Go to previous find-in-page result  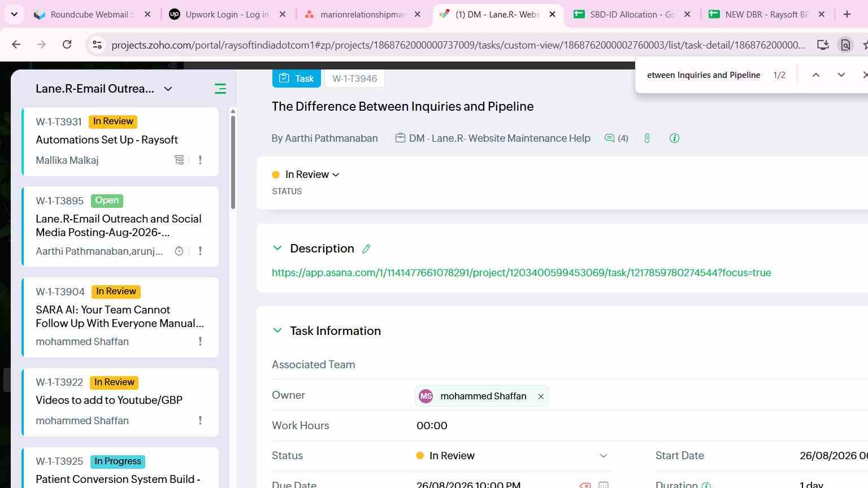(816, 75)
